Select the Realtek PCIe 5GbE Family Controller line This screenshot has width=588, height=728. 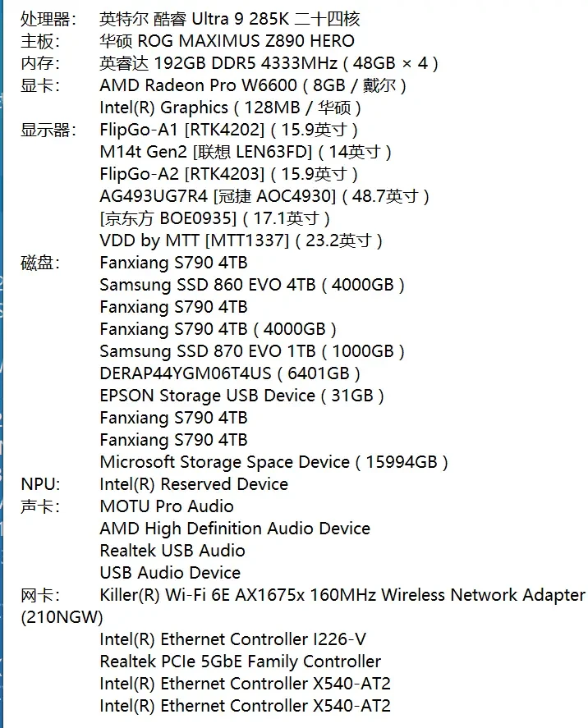point(240,661)
